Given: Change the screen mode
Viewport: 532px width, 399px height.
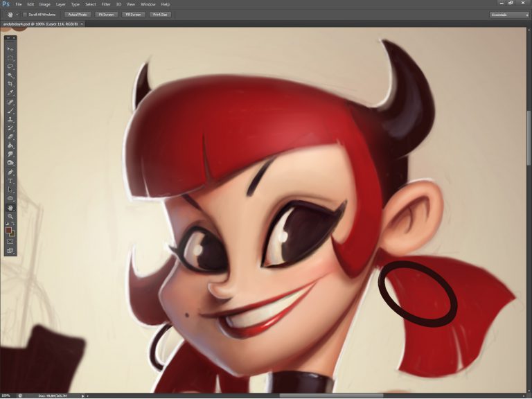Looking at the screenshot, I should coord(10,251).
